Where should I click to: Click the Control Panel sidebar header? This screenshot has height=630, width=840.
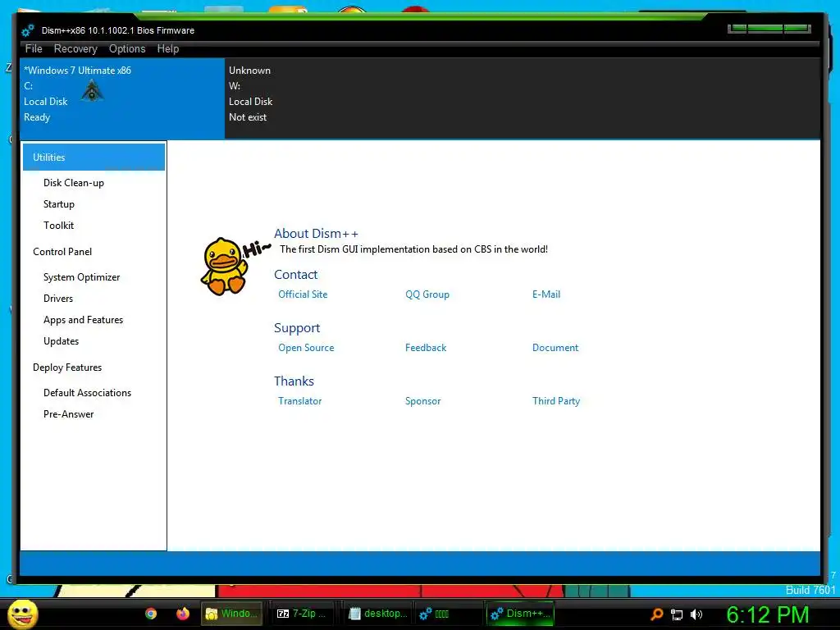(x=62, y=252)
